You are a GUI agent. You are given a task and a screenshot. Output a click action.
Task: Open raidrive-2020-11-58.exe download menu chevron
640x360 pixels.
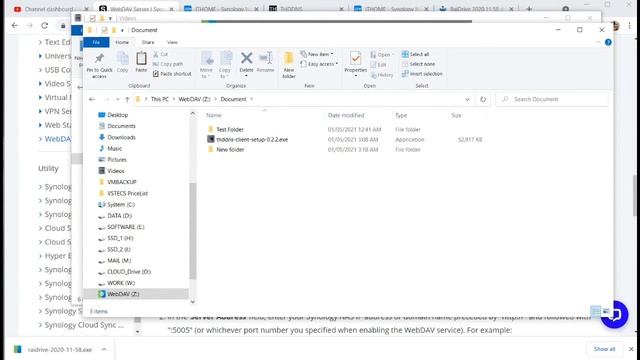[104, 349]
